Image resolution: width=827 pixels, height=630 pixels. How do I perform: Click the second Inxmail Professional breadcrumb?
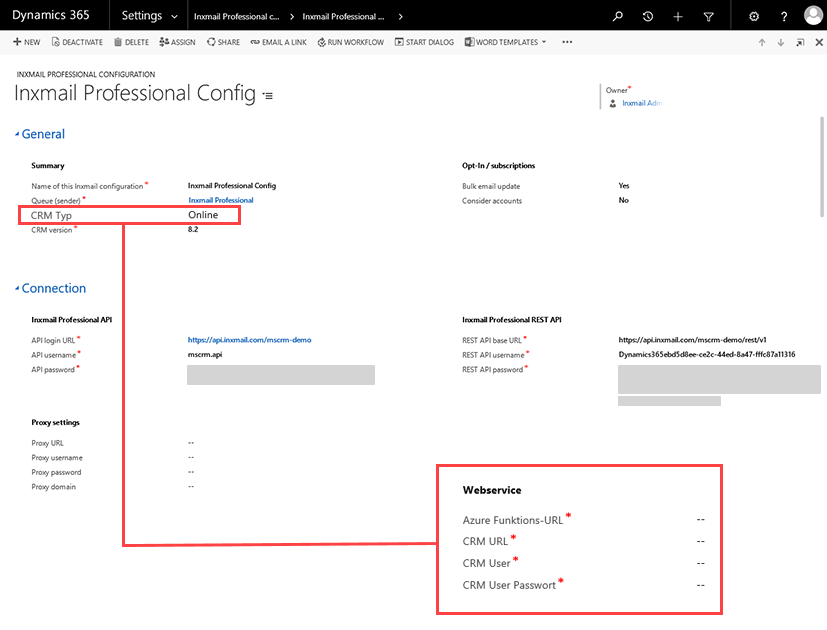pyautogui.click(x=343, y=16)
